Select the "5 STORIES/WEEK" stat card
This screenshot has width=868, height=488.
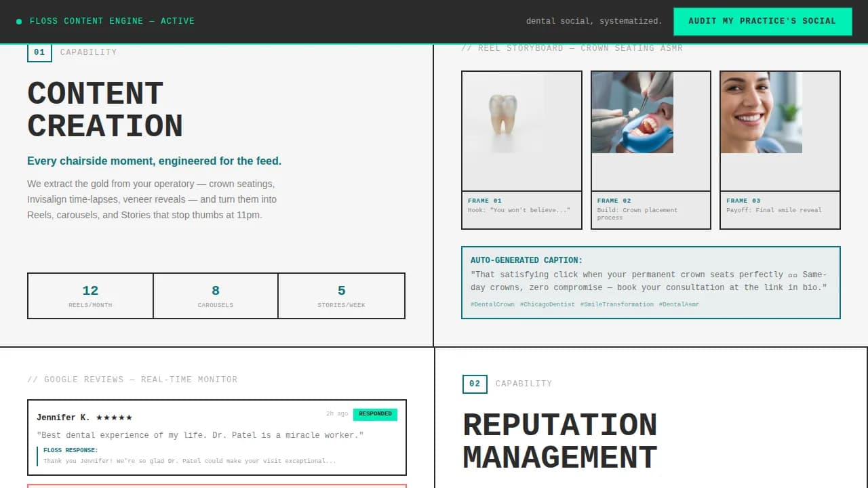tap(341, 296)
